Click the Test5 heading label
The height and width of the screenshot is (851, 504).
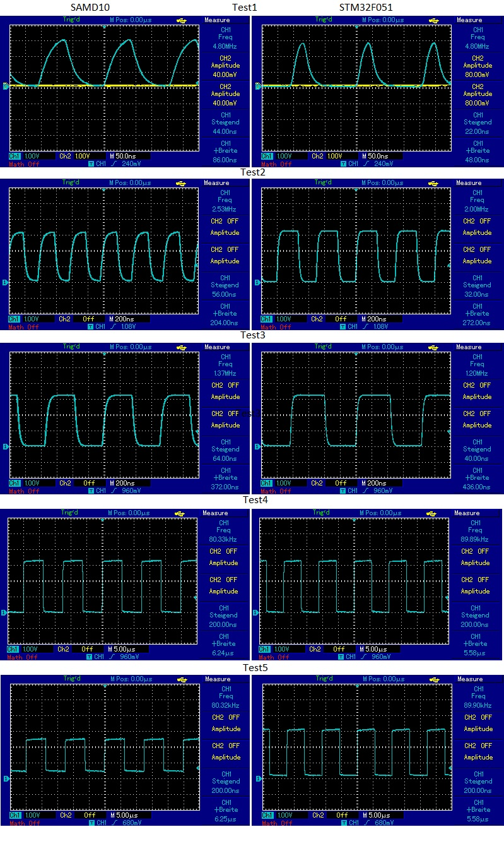click(x=255, y=667)
